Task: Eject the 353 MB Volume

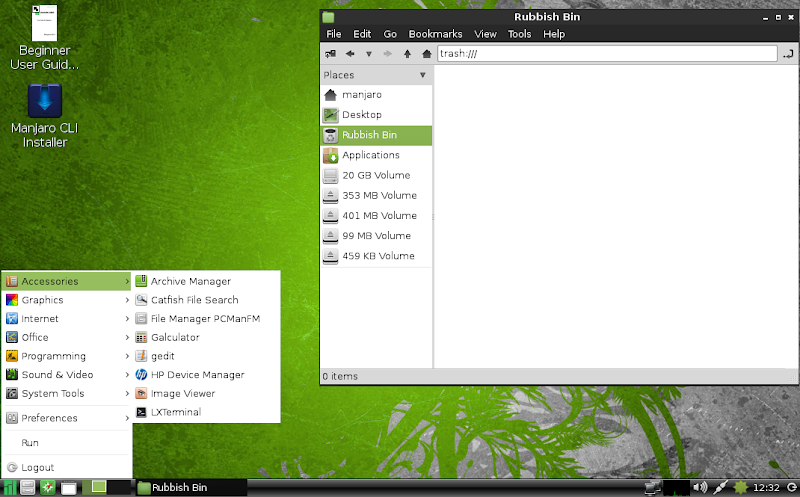Action: [x=331, y=195]
